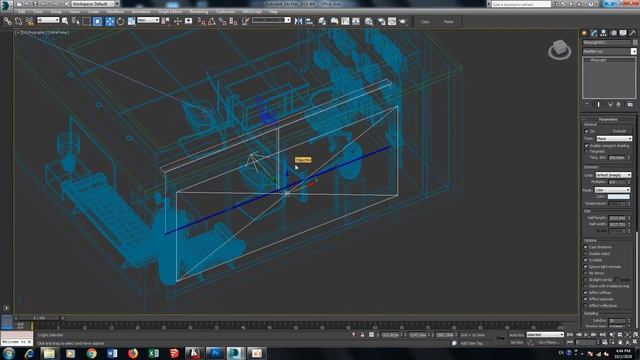
Task: Toggle Affect specular checkbox
Action: 586,299
